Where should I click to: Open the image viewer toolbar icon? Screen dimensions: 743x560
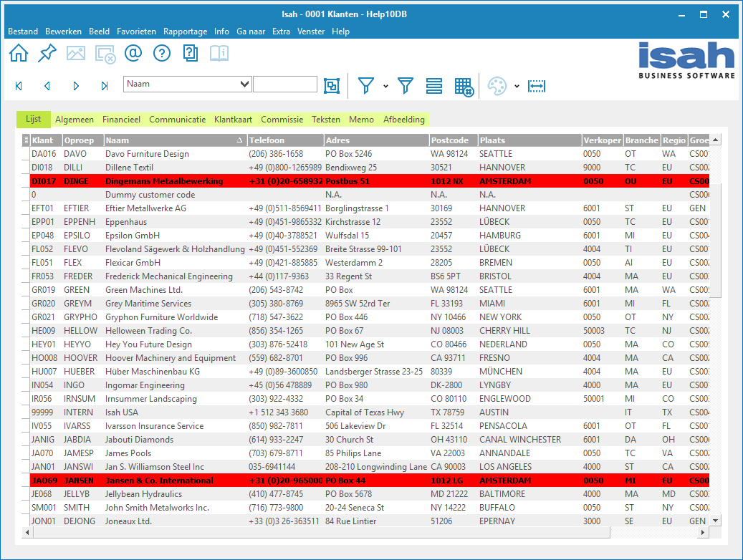coord(76,53)
